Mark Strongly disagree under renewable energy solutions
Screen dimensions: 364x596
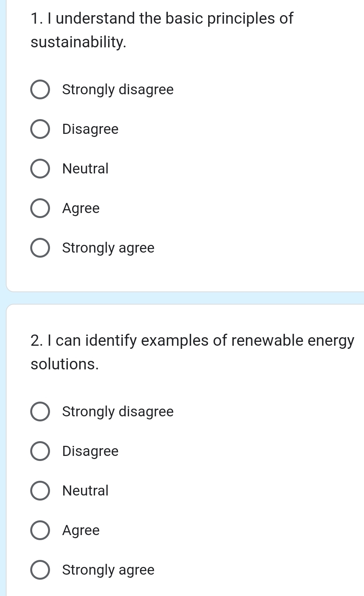pyautogui.click(x=40, y=412)
